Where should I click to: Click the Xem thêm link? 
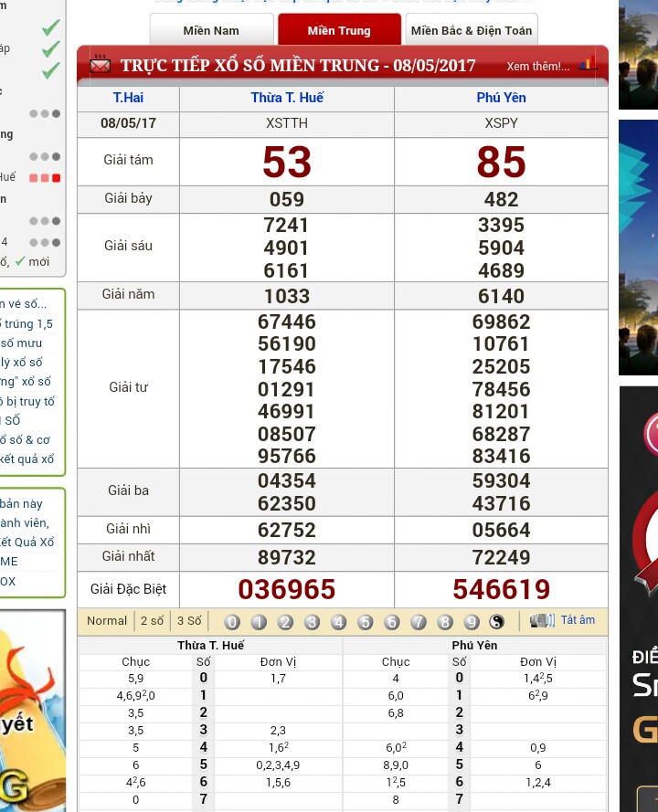pyautogui.click(x=537, y=66)
